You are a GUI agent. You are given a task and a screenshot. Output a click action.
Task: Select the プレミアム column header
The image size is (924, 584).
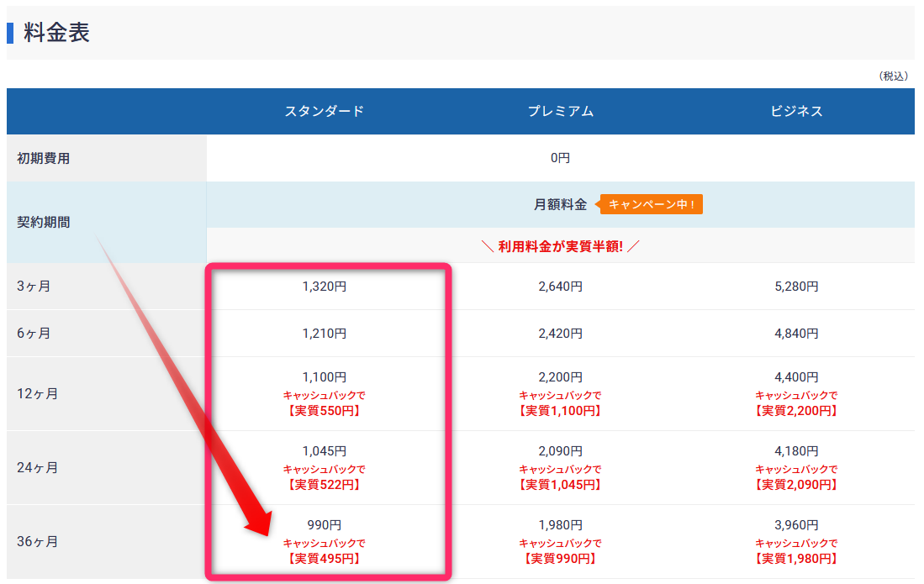tap(560, 111)
